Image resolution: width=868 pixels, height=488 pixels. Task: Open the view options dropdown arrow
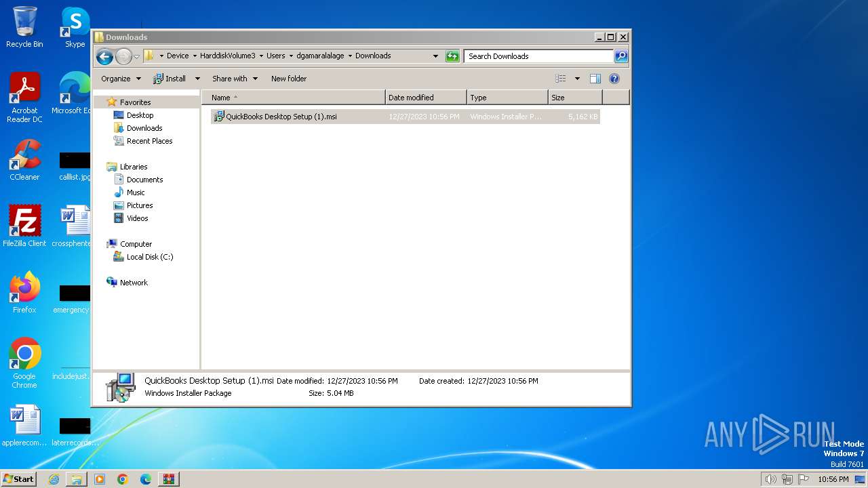(x=577, y=79)
